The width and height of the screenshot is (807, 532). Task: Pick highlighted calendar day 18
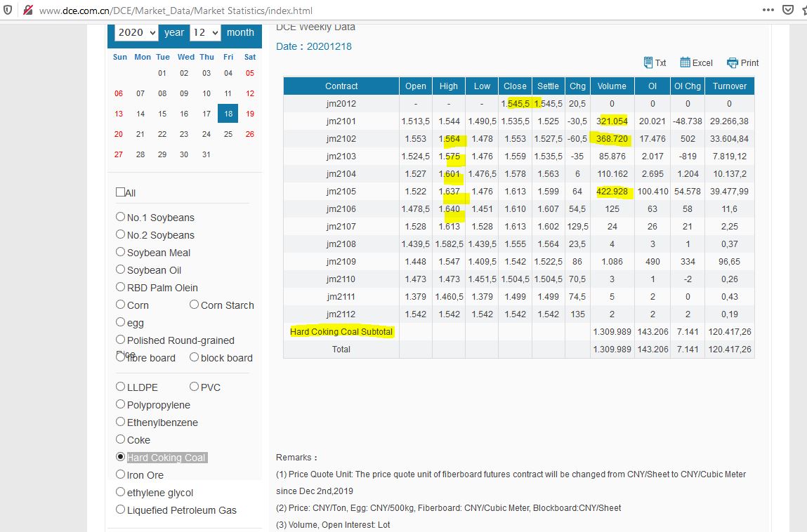click(228, 114)
